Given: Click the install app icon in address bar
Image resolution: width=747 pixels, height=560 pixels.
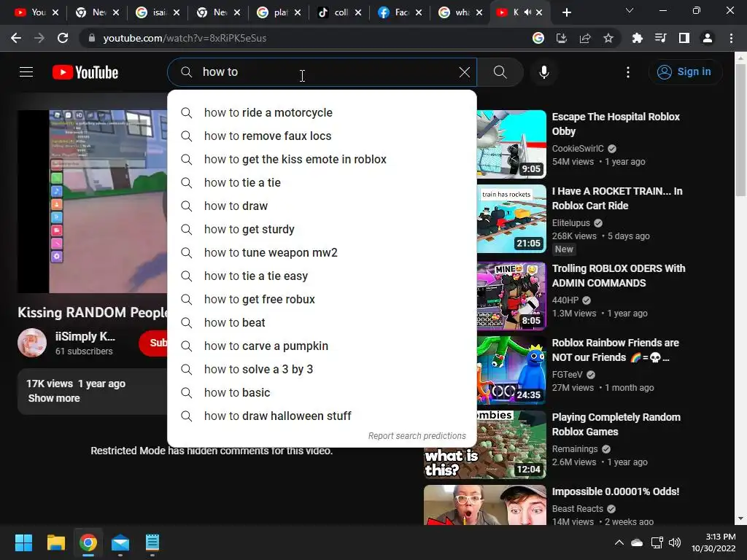Looking at the screenshot, I should [x=562, y=38].
